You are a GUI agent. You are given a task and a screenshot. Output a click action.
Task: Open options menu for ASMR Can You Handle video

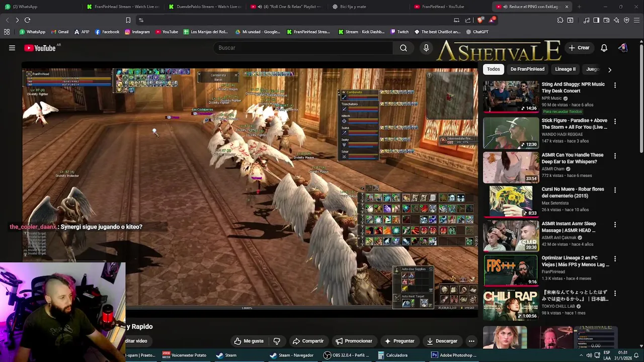click(x=615, y=156)
